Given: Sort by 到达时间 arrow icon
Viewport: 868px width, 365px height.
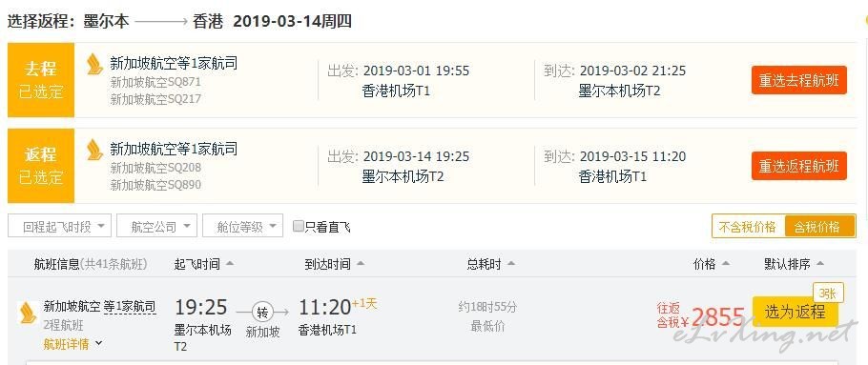Looking at the screenshot, I should click(361, 264).
